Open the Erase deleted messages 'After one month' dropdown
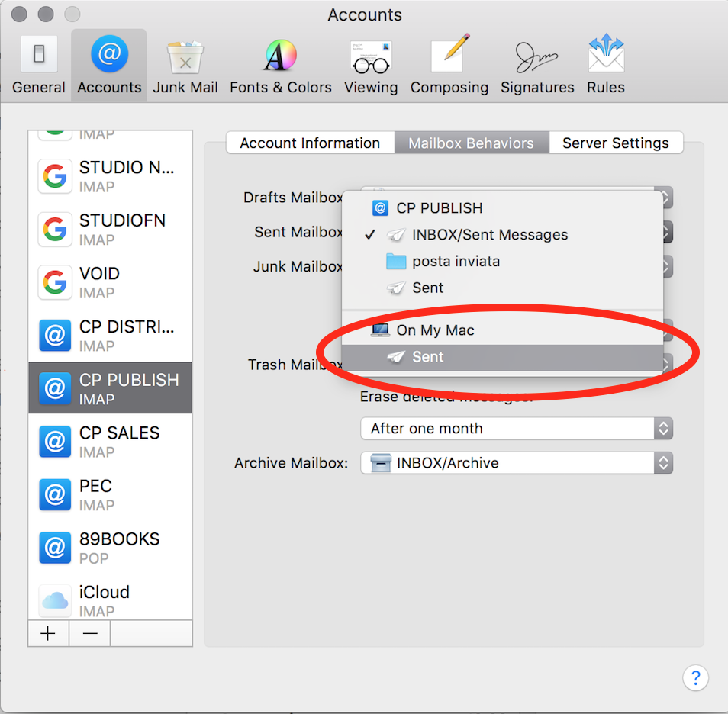 point(517,428)
